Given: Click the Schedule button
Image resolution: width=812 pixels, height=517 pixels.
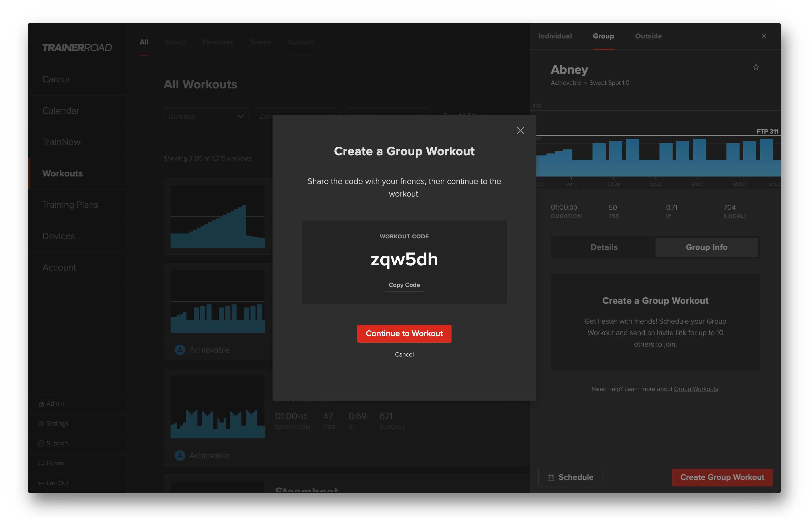Looking at the screenshot, I should [570, 477].
